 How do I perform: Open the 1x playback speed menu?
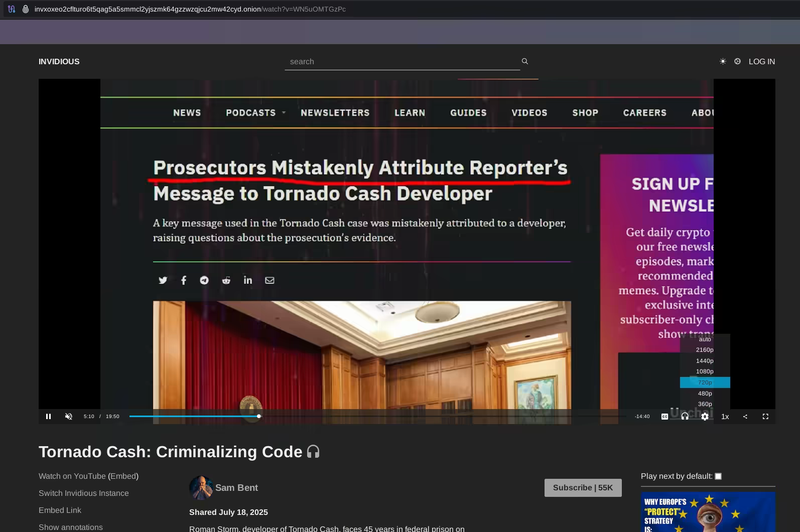[x=725, y=417]
